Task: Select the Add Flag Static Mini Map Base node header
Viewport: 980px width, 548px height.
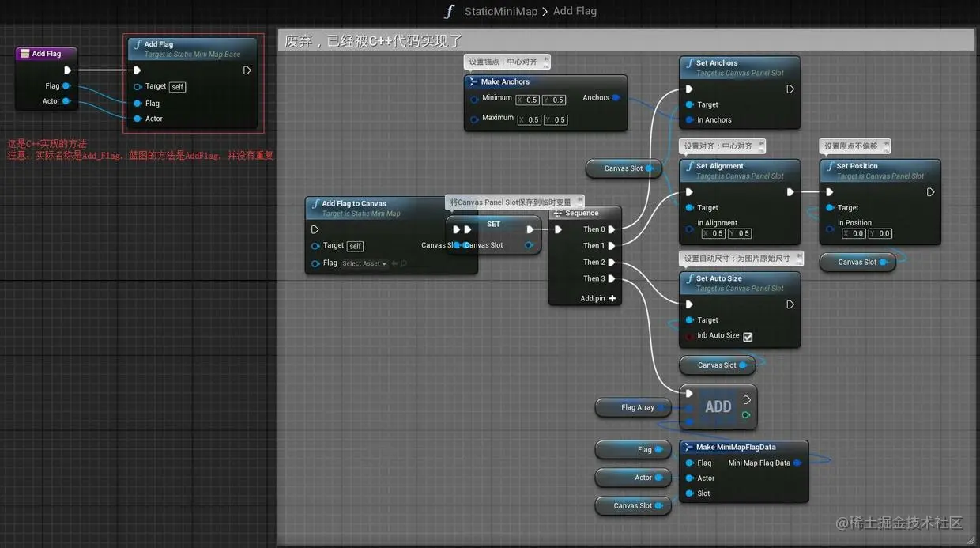Action: [x=193, y=49]
